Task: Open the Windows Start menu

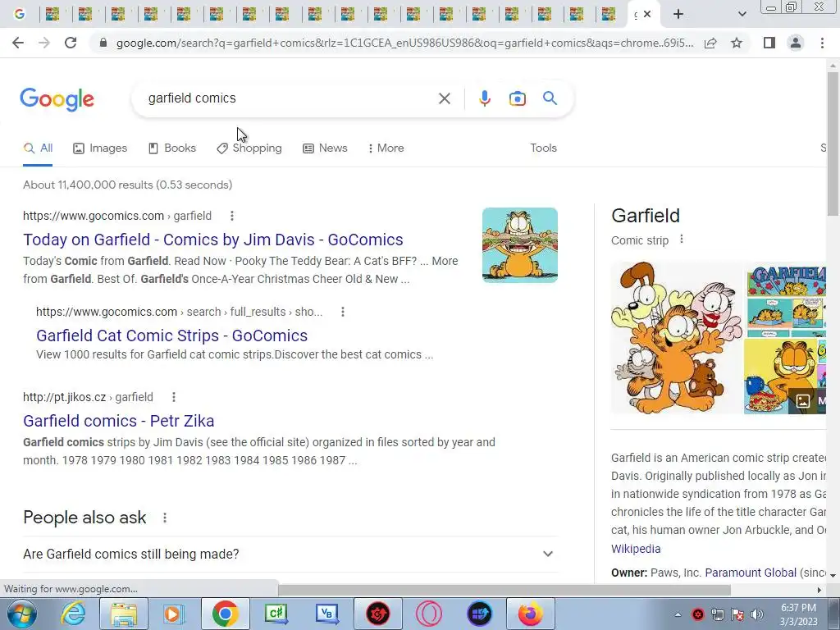Action: (21, 614)
